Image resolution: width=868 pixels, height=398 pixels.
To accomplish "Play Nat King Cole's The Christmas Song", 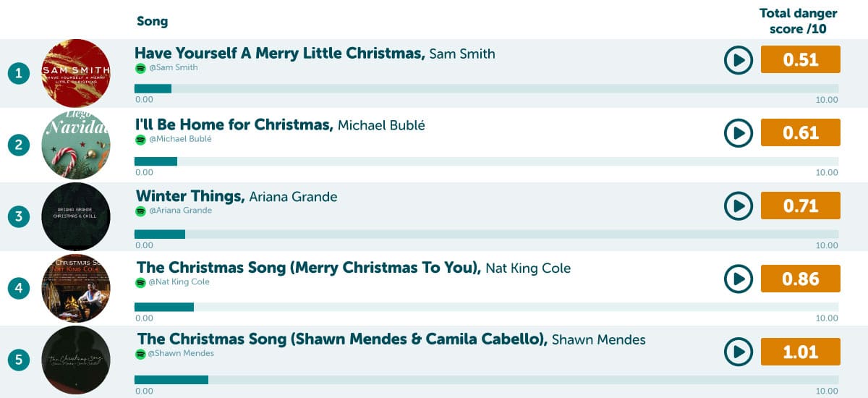I will [739, 279].
